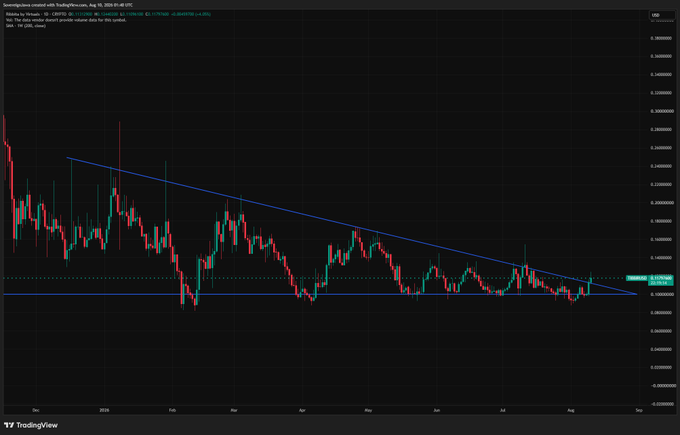Click the 0.08000000 price axis label
Screen dimensions: 680x435
[x=661, y=313]
